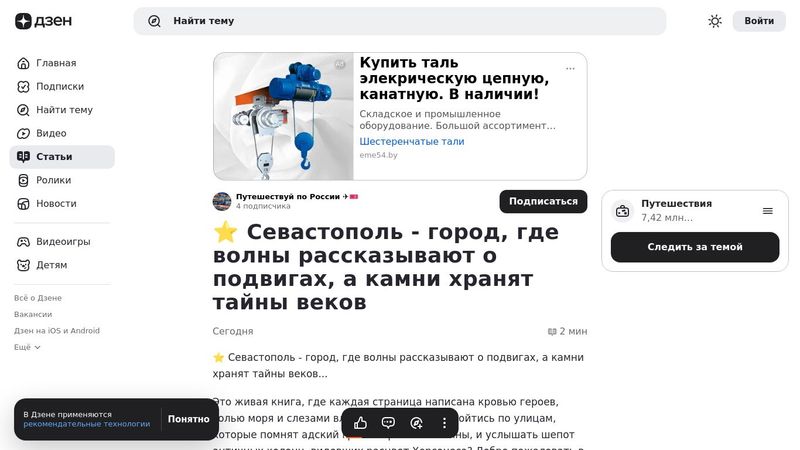Image resolution: width=800 pixels, height=450 pixels.
Task: Click the Подписаться button
Action: click(543, 202)
